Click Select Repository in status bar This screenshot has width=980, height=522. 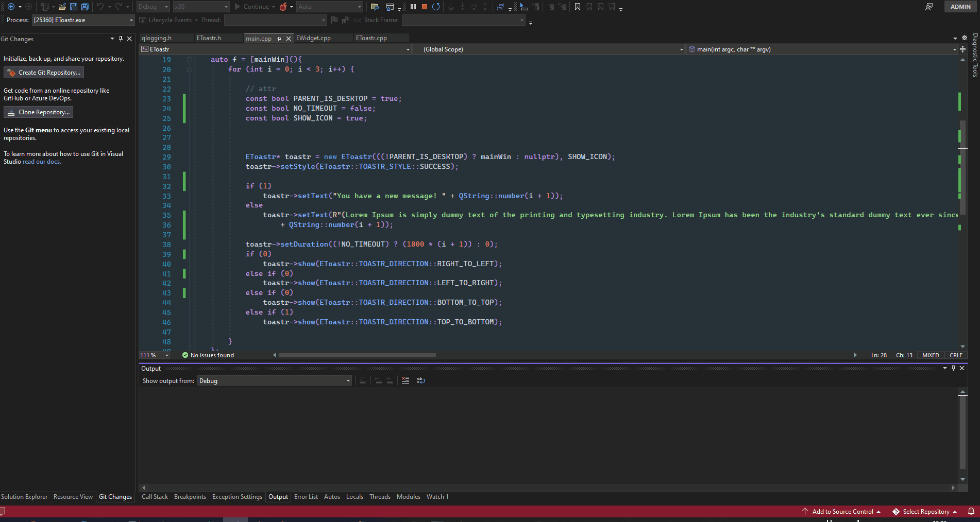(x=925, y=512)
